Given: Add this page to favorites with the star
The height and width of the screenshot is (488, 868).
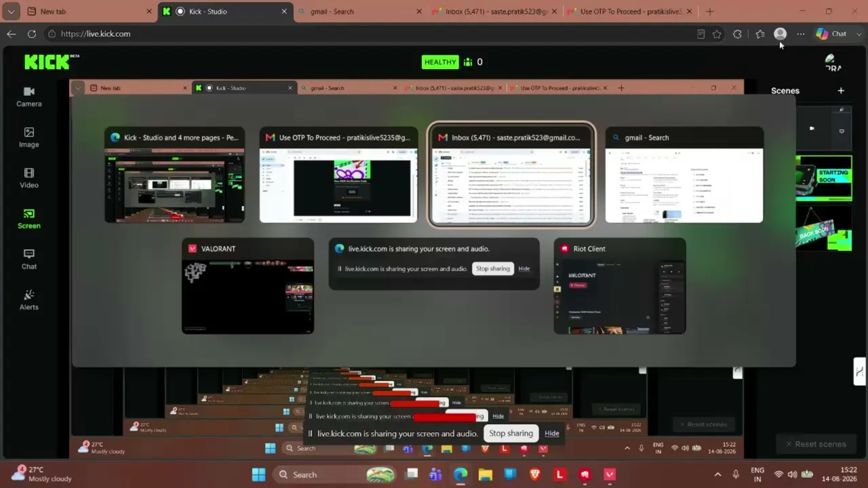Looking at the screenshot, I should 717,34.
